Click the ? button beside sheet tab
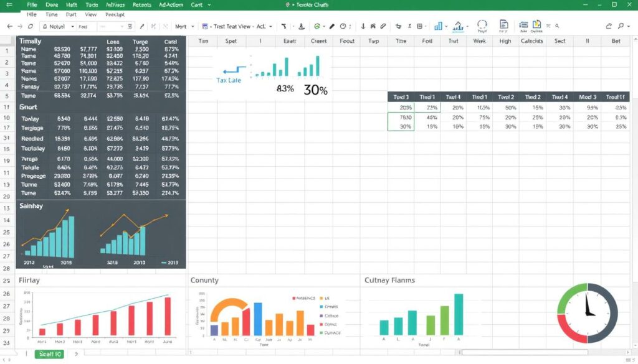 coord(75,354)
